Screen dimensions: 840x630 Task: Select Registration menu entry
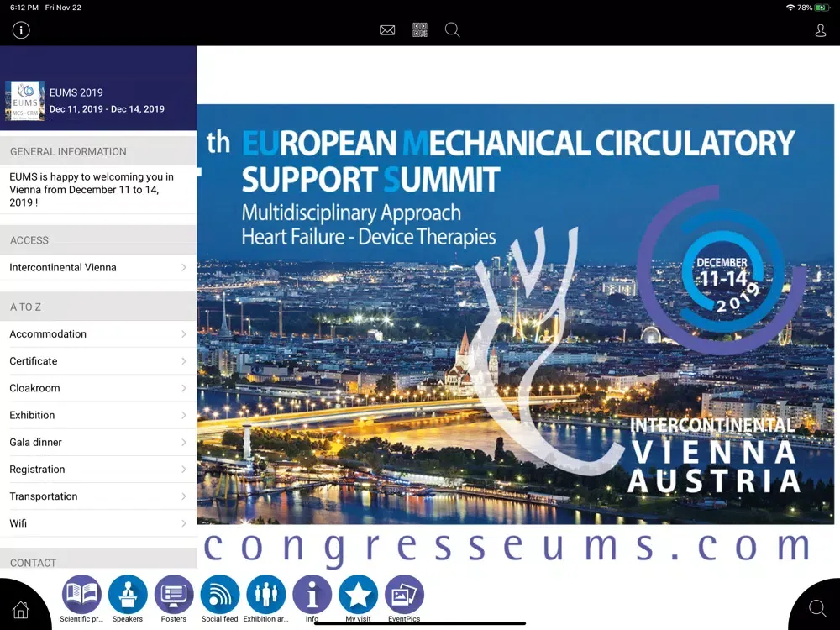coord(98,470)
